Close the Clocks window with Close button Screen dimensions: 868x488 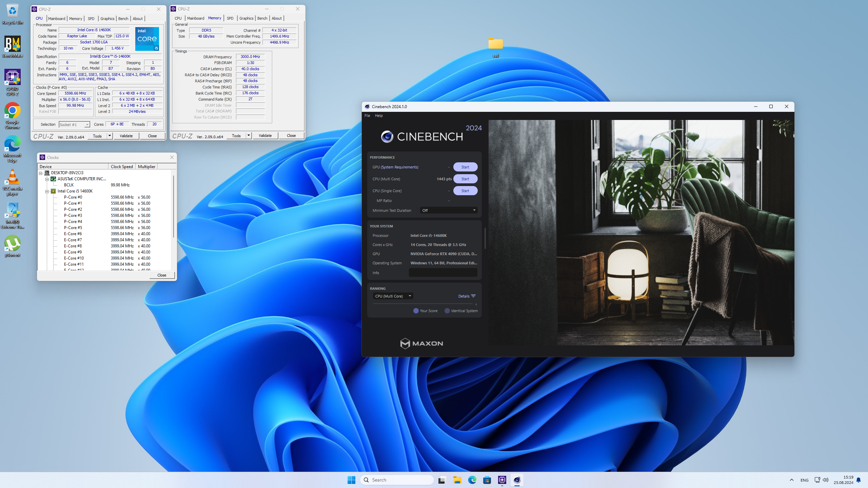point(162,275)
